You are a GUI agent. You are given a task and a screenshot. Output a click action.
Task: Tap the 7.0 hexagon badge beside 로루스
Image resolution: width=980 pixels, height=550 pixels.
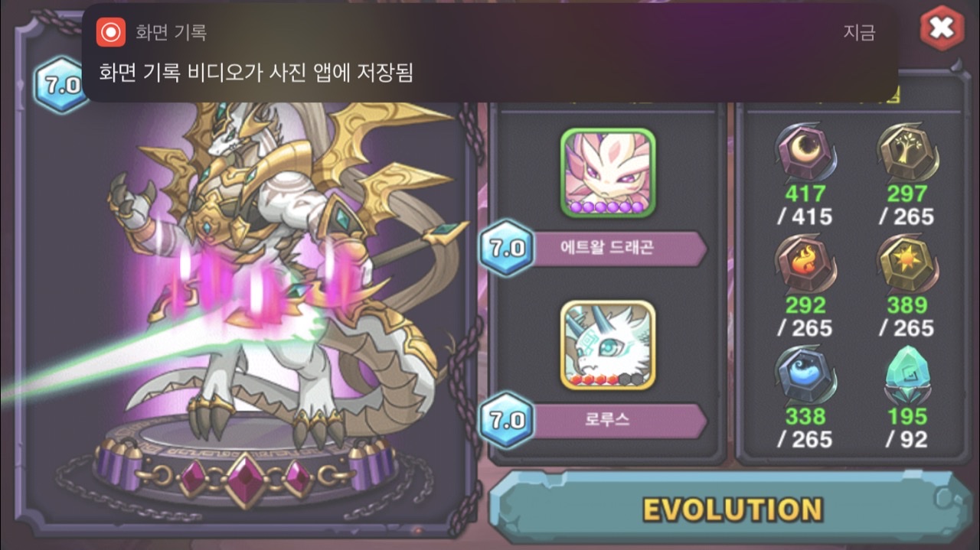tap(506, 421)
